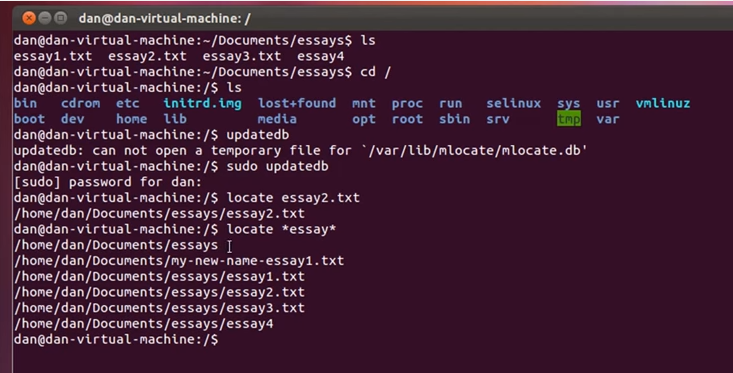733x373 pixels.
Task: Click the terminal title 'dan@dan-virtual-machine: /'
Action: tap(165, 19)
